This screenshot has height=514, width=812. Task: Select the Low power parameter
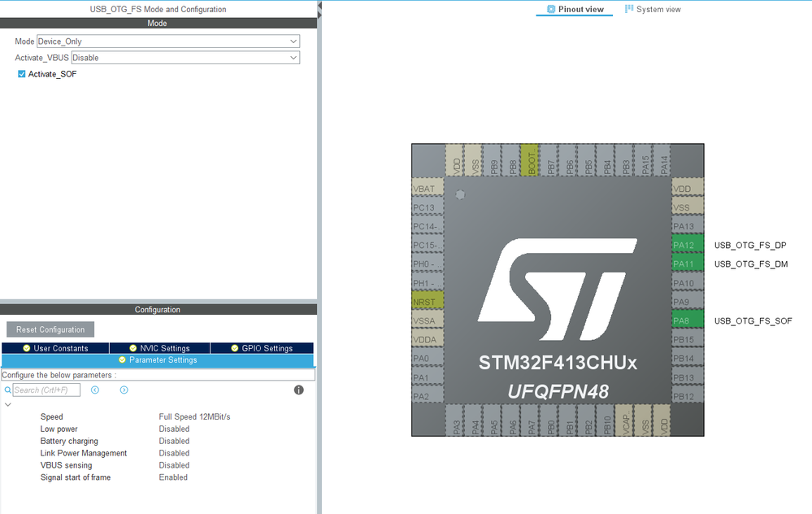pos(59,429)
